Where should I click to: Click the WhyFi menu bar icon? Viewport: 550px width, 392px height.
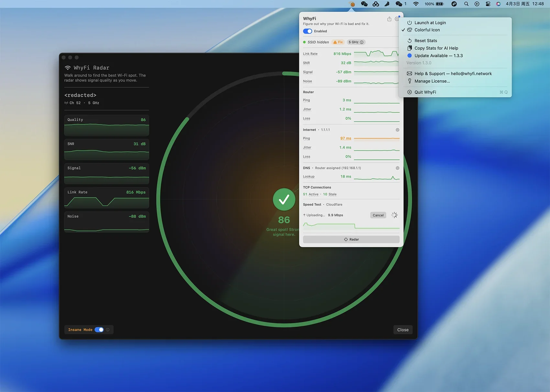(x=352, y=4)
